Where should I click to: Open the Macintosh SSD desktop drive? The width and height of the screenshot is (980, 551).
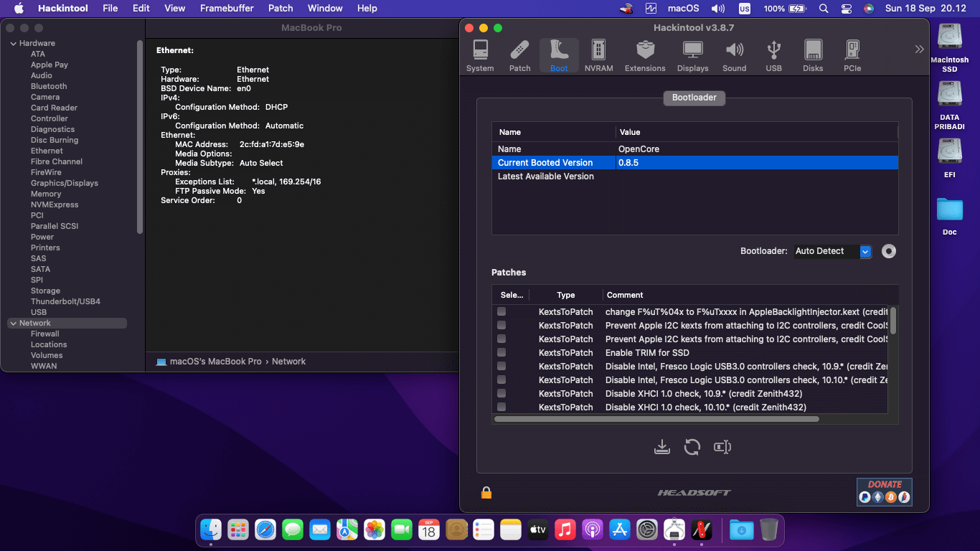click(950, 48)
